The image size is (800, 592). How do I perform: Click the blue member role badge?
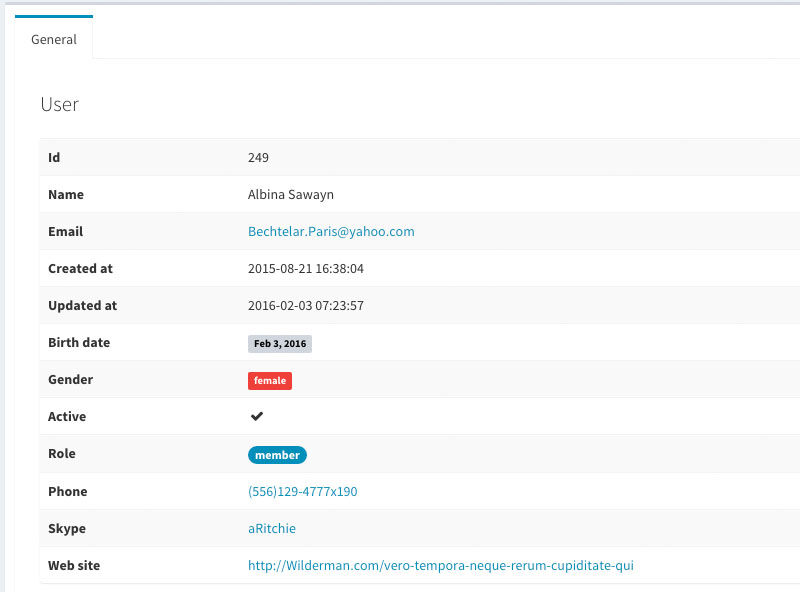pos(277,455)
